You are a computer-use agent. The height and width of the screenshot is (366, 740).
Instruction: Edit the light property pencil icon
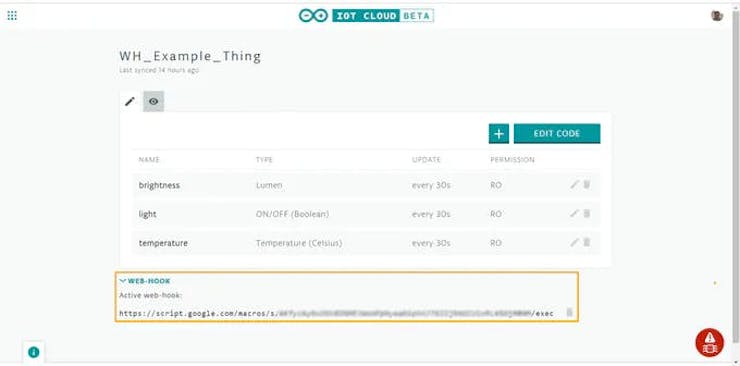point(574,214)
